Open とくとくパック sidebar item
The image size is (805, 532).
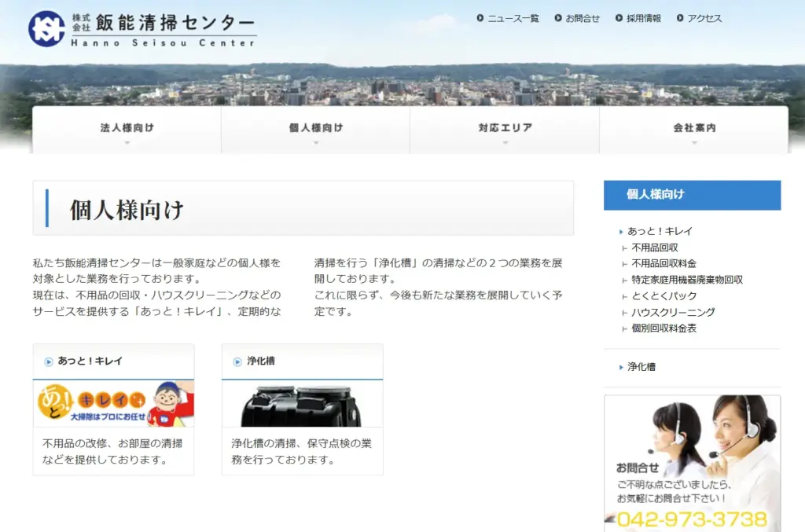664,295
